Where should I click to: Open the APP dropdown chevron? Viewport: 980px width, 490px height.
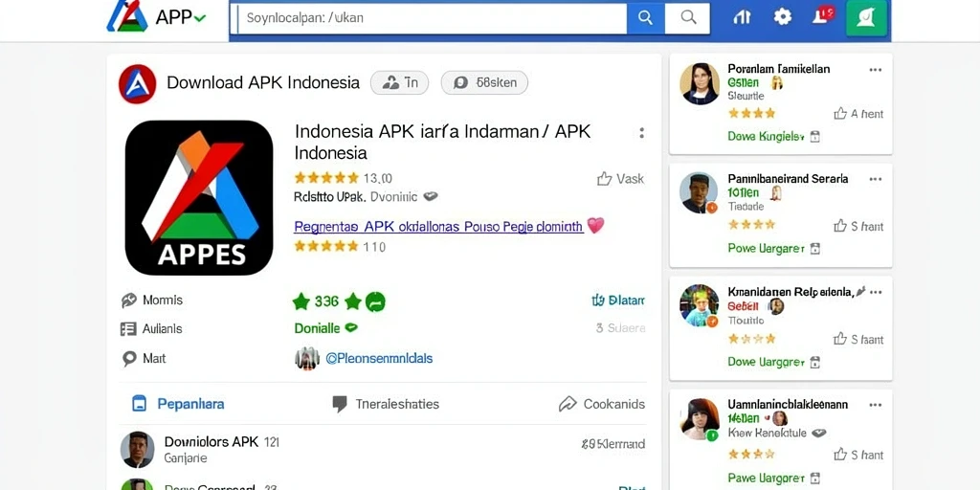(199, 18)
